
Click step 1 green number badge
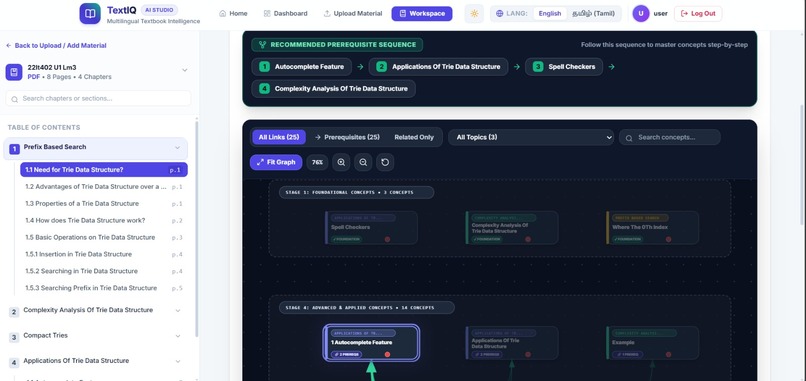click(264, 67)
